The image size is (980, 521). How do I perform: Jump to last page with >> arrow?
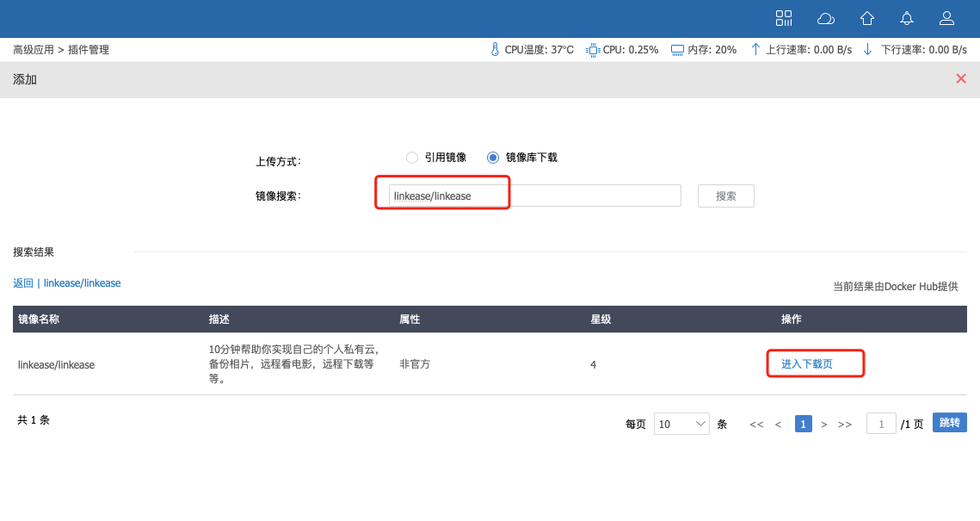click(x=845, y=425)
